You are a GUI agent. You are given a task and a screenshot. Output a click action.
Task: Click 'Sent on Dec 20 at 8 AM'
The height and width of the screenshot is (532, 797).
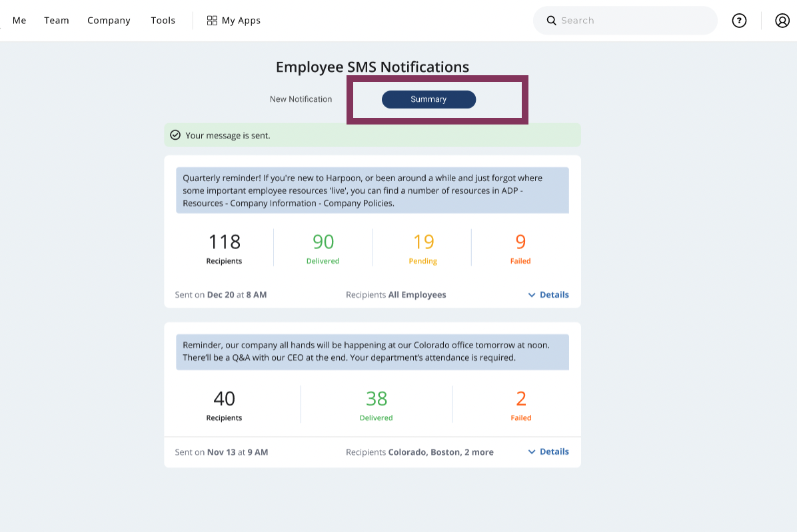tap(221, 294)
